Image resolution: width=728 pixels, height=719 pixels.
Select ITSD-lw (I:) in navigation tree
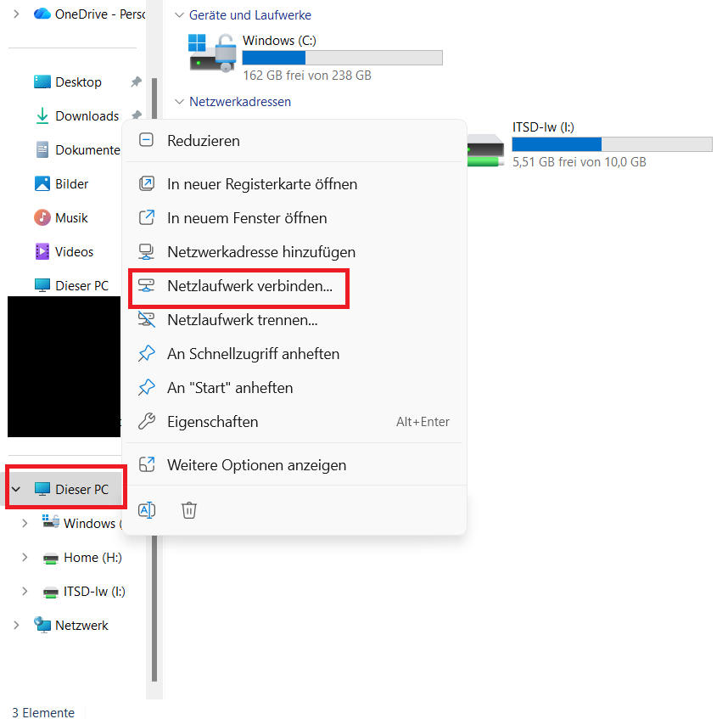pos(93,592)
